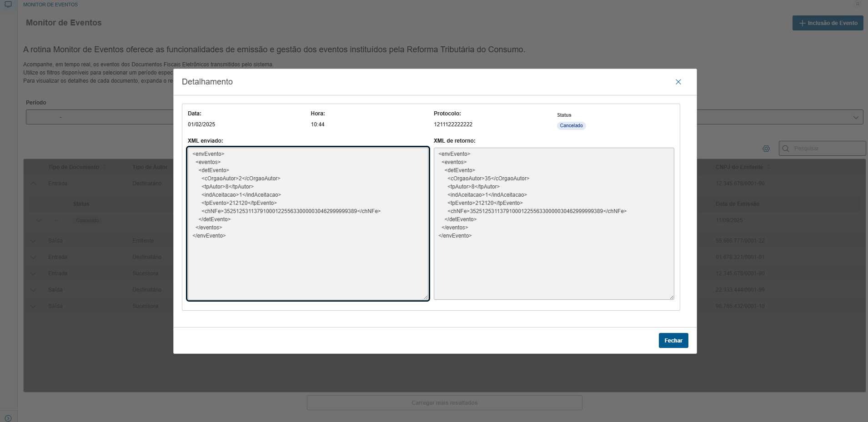
Task: Click the circular arrow icon at the bottom-left
Action: point(8,418)
